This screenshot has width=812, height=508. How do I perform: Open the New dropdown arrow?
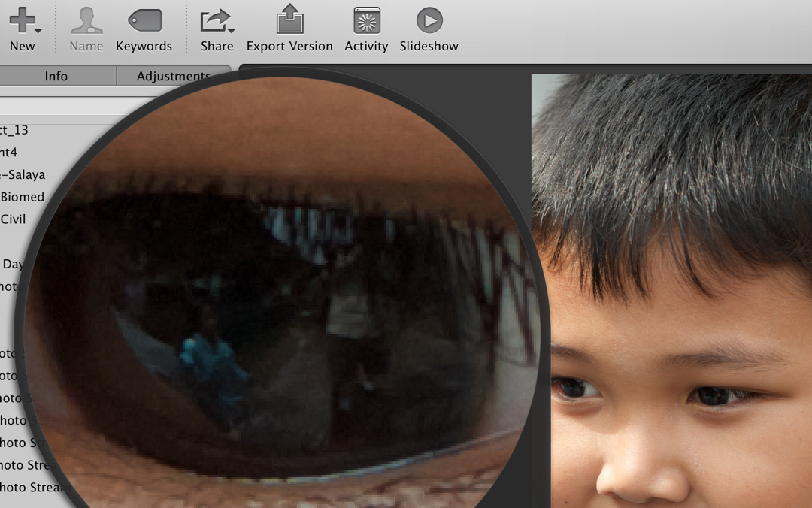pyautogui.click(x=38, y=31)
